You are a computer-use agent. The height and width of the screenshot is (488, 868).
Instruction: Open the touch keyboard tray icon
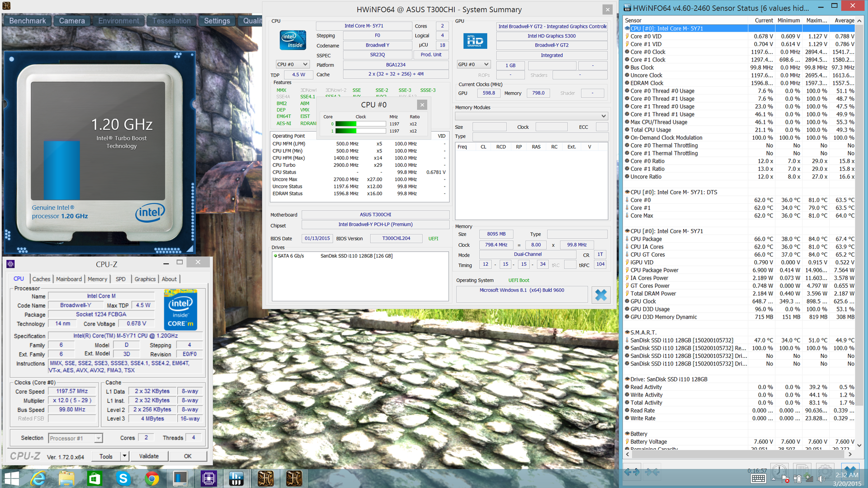(x=758, y=479)
